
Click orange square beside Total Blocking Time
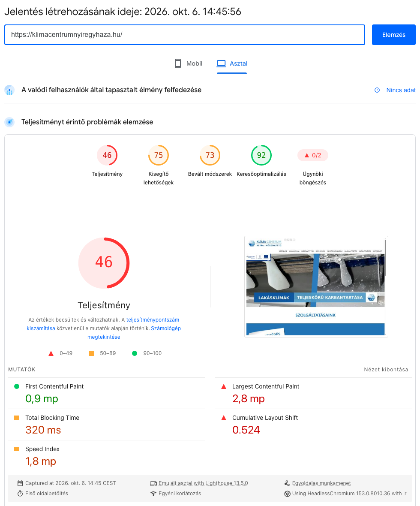click(x=17, y=418)
